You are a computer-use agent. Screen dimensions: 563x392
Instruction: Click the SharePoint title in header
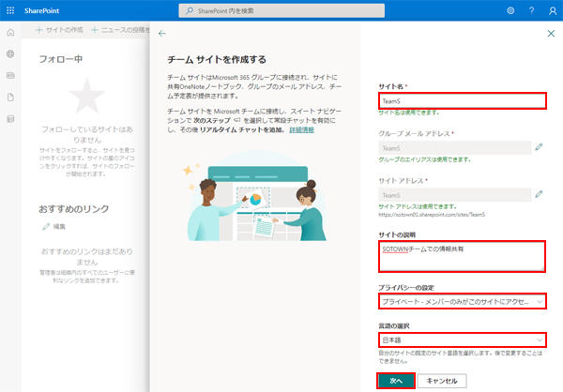click(x=41, y=10)
